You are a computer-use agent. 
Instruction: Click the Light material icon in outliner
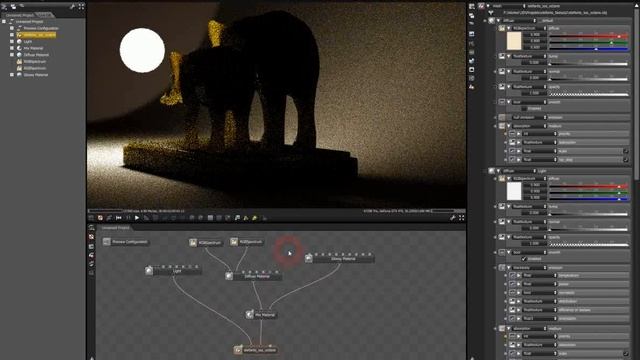(19, 42)
